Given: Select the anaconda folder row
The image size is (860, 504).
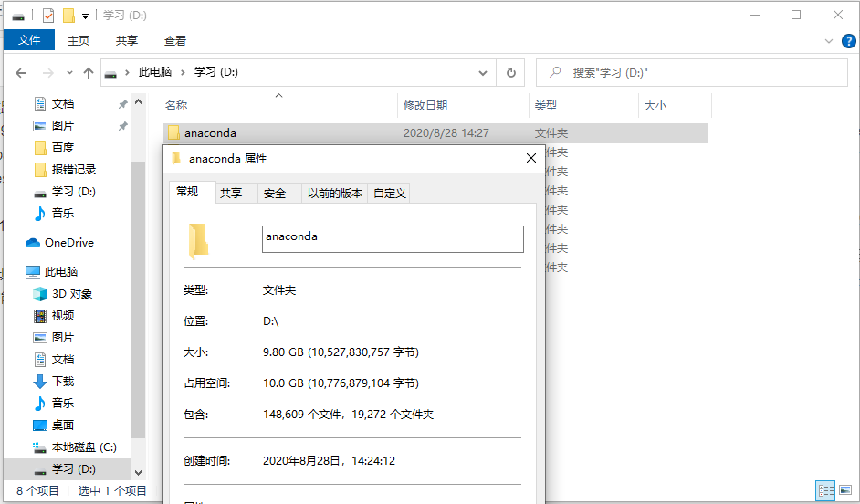Looking at the screenshot, I should pyautogui.click(x=435, y=133).
